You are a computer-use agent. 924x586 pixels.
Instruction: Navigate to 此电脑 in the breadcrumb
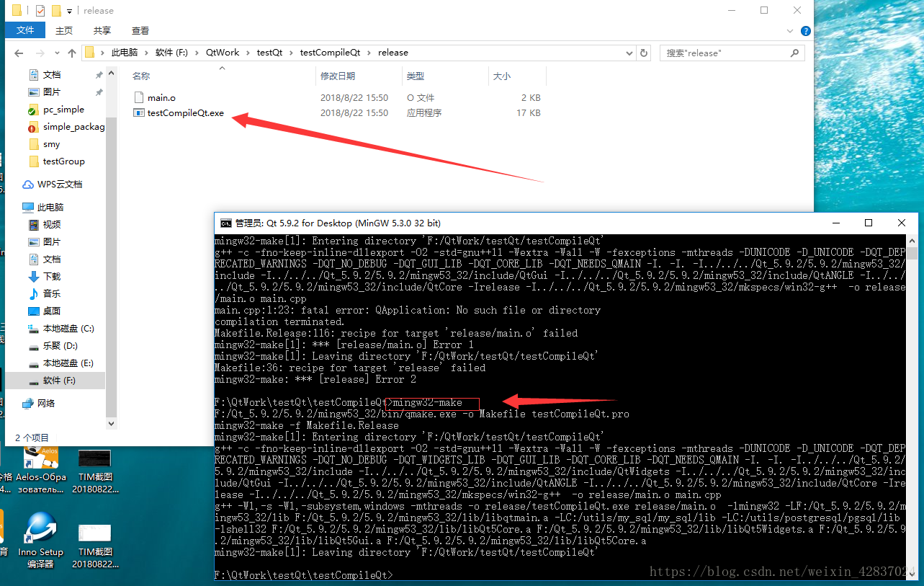coord(124,53)
